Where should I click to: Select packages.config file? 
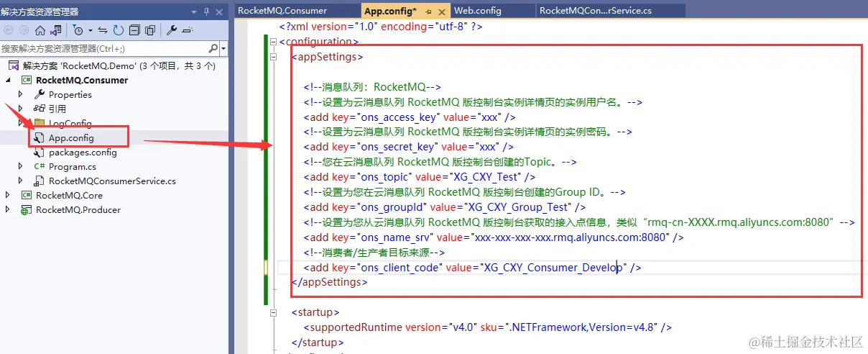(x=83, y=152)
